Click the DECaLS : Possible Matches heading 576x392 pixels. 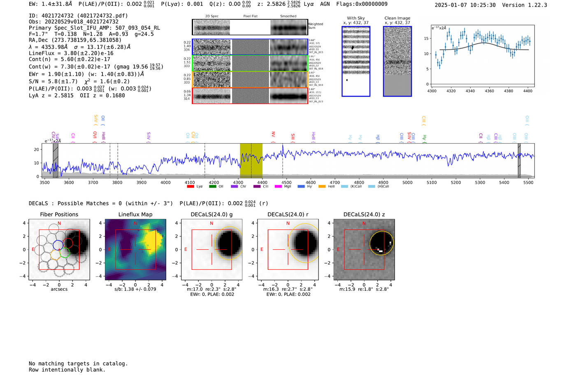(101, 204)
